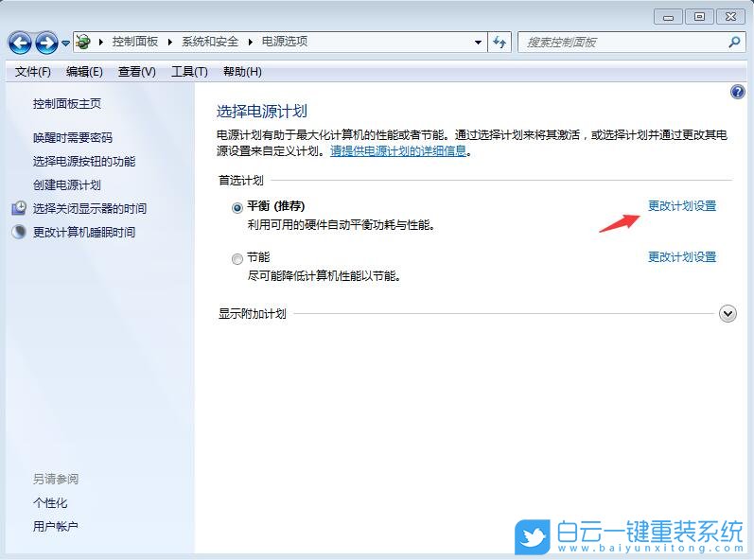Open the help question mark icon
The image size is (754, 560).
click(x=737, y=92)
